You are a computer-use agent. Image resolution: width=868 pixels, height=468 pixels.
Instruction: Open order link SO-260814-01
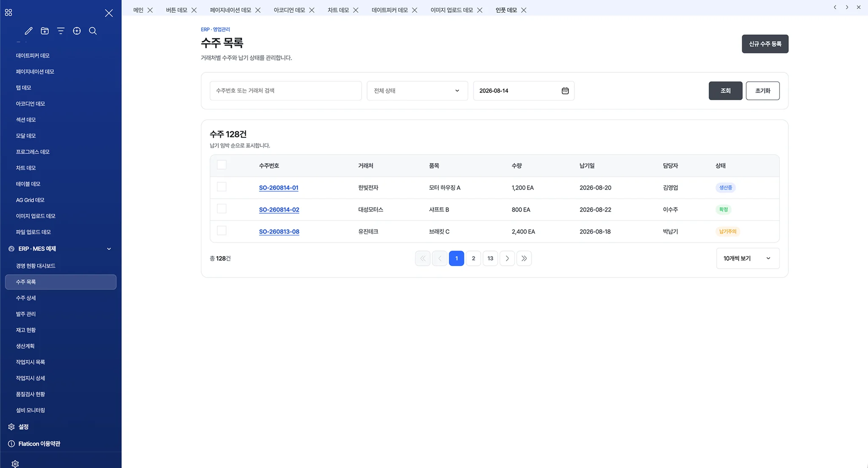[278, 188]
